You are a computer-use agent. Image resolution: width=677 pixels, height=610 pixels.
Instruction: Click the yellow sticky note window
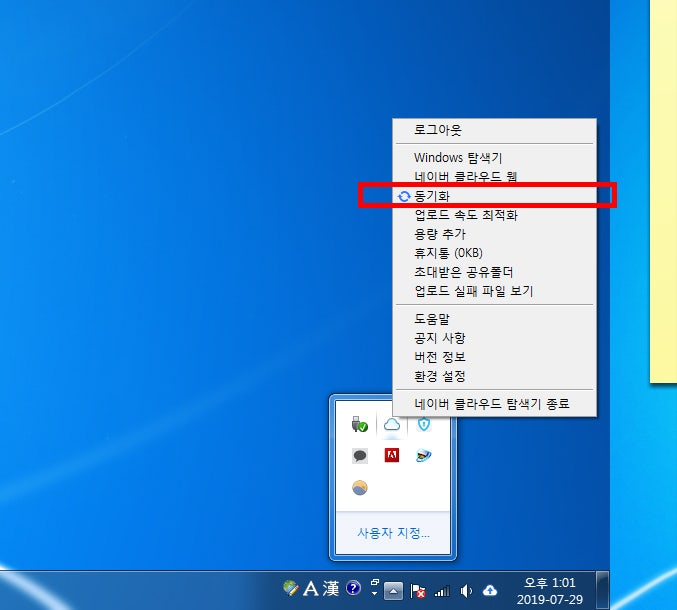tap(664, 191)
